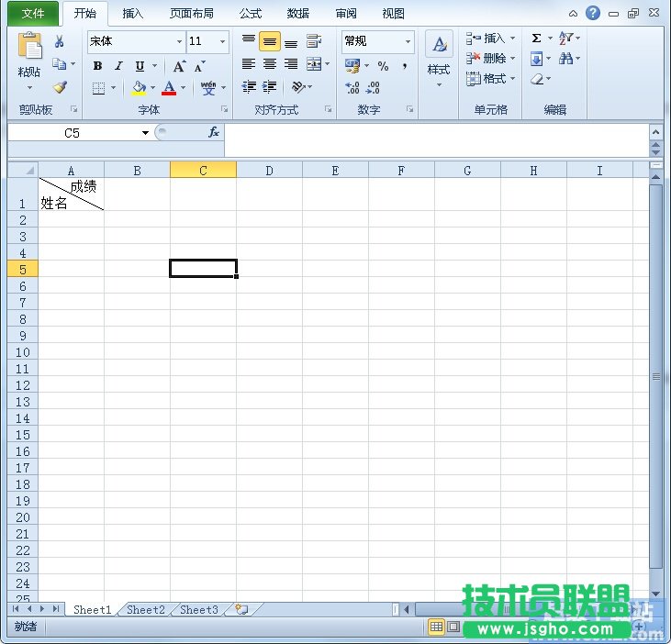The width and height of the screenshot is (671, 644).
Task: Click the font color red A swatch
Action: [169, 88]
